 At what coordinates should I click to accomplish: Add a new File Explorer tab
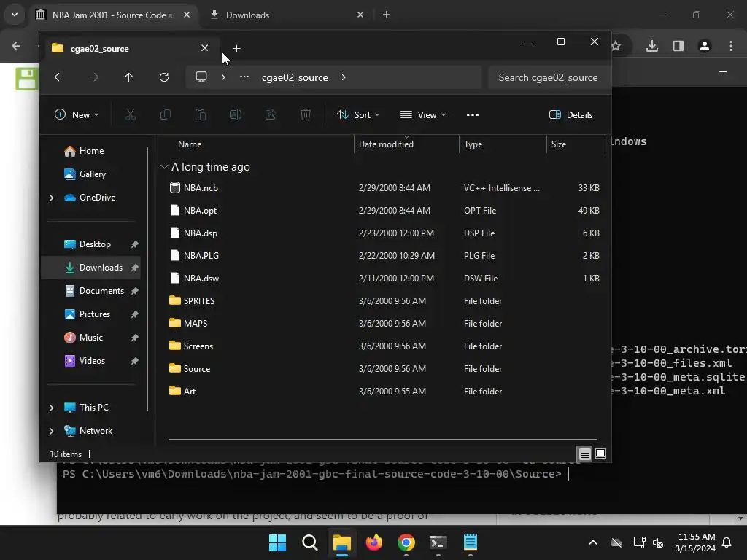point(237,49)
